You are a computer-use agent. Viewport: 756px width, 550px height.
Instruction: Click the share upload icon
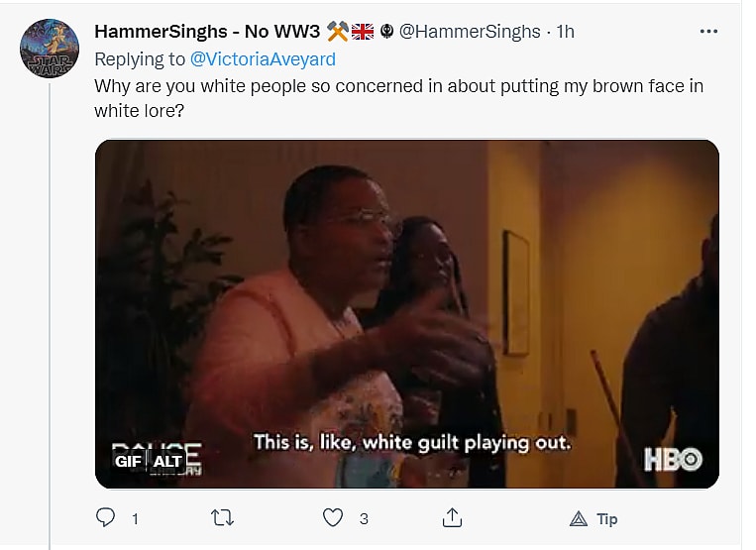(452, 517)
